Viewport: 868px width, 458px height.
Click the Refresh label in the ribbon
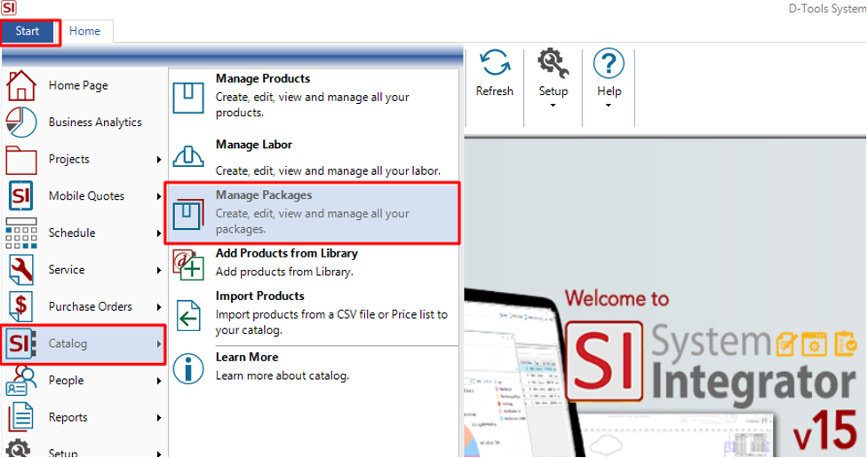(x=494, y=91)
